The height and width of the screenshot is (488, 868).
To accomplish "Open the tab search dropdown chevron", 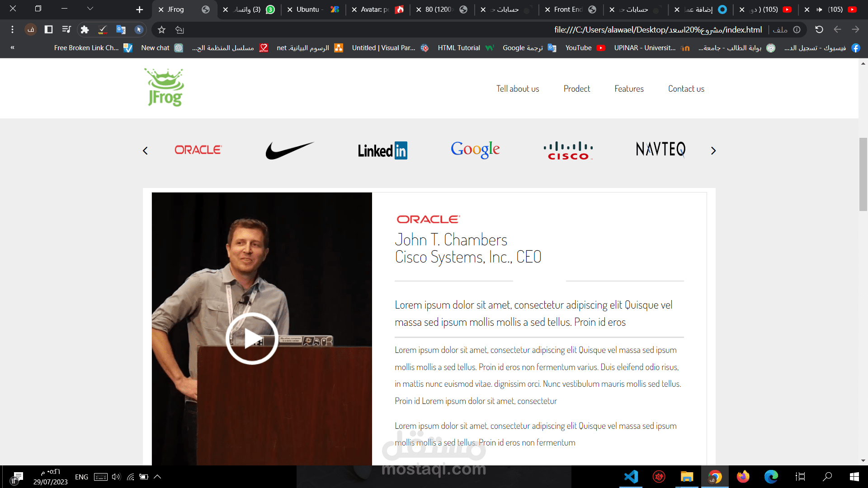I will [90, 9].
